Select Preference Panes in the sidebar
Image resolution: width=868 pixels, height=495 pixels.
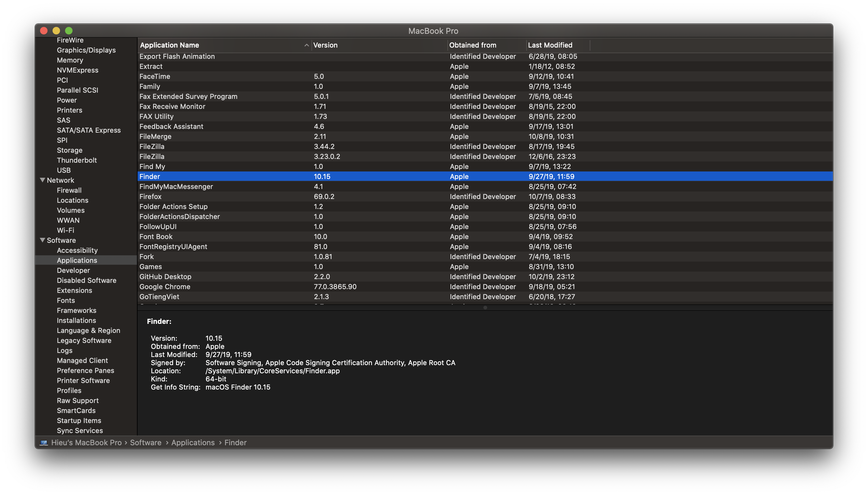click(x=85, y=370)
